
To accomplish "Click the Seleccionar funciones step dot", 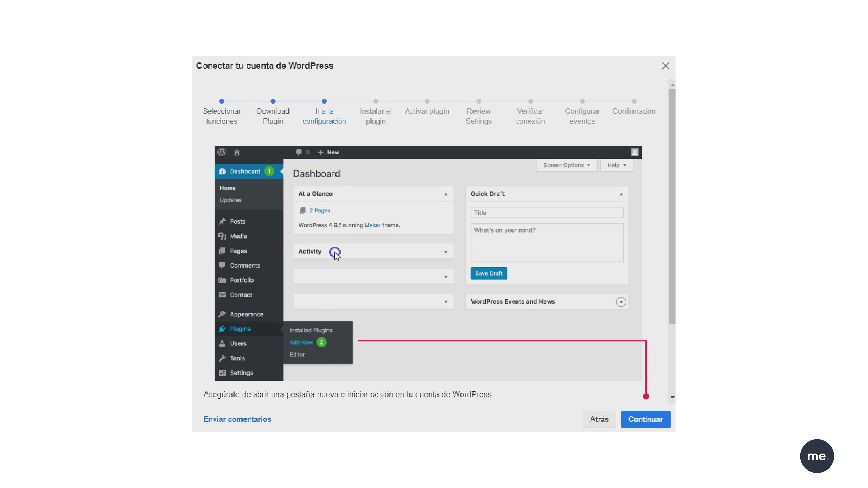I will click(x=221, y=101).
